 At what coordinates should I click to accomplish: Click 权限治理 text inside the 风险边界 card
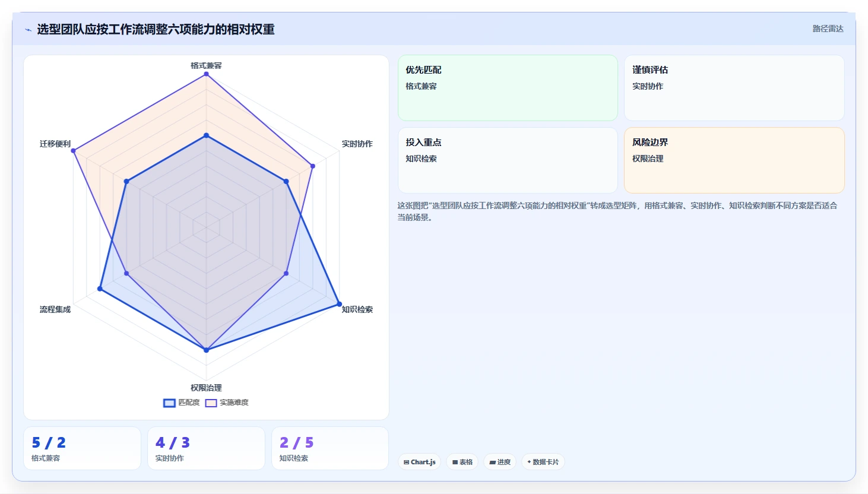pos(648,159)
